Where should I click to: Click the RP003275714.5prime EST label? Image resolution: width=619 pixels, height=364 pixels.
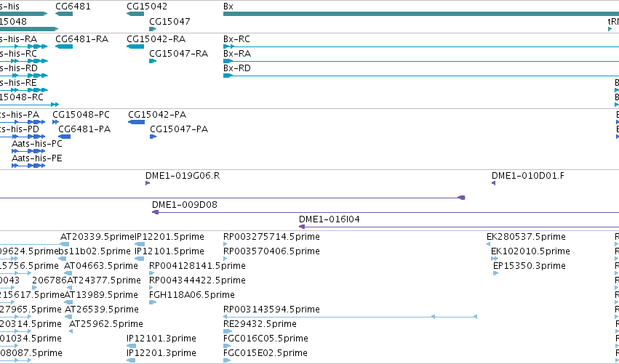click(271, 237)
